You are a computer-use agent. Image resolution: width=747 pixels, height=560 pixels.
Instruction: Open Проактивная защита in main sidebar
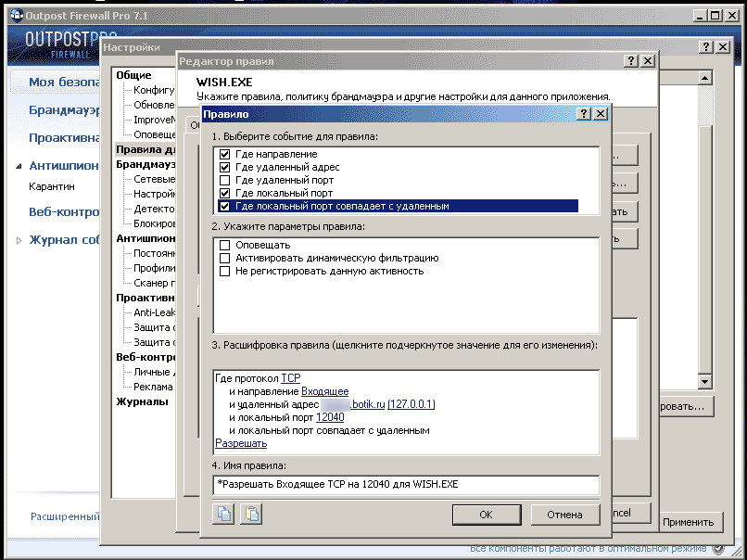coord(64,138)
